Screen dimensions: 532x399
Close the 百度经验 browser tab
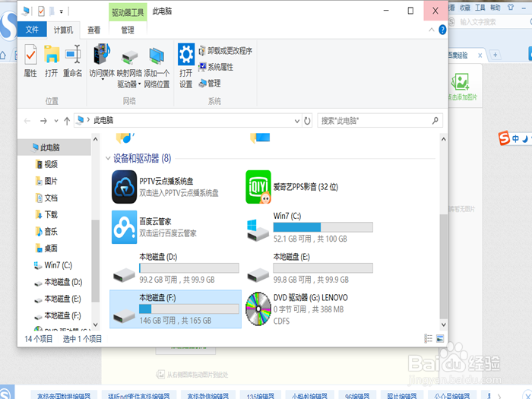[480, 55]
